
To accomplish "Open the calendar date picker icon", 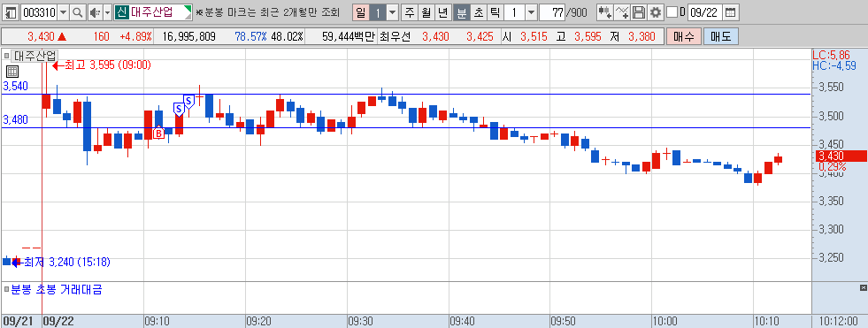I will click(731, 12).
